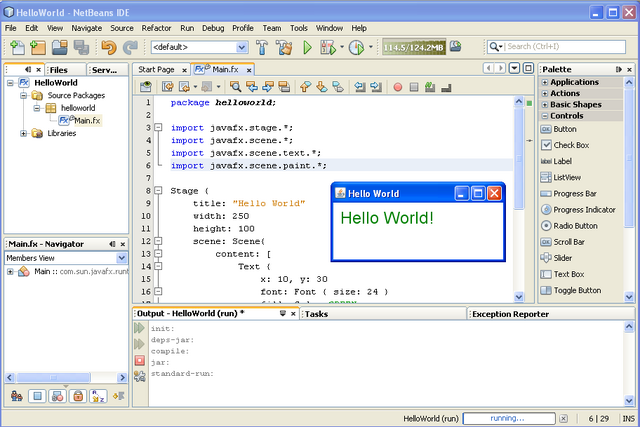Toggle Sort by Name navigator filter
The image size is (640, 427).
(x=98, y=396)
